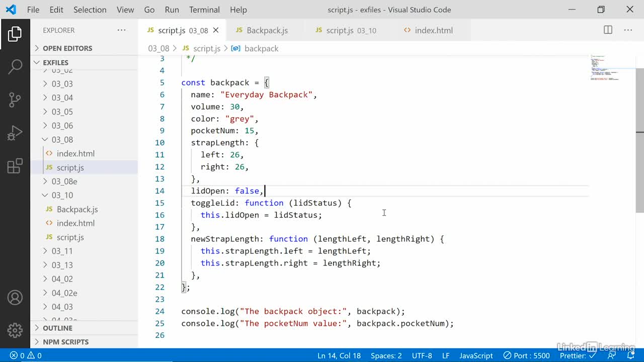Expand the Outline section
The image size is (644, 362).
click(x=84, y=328)
